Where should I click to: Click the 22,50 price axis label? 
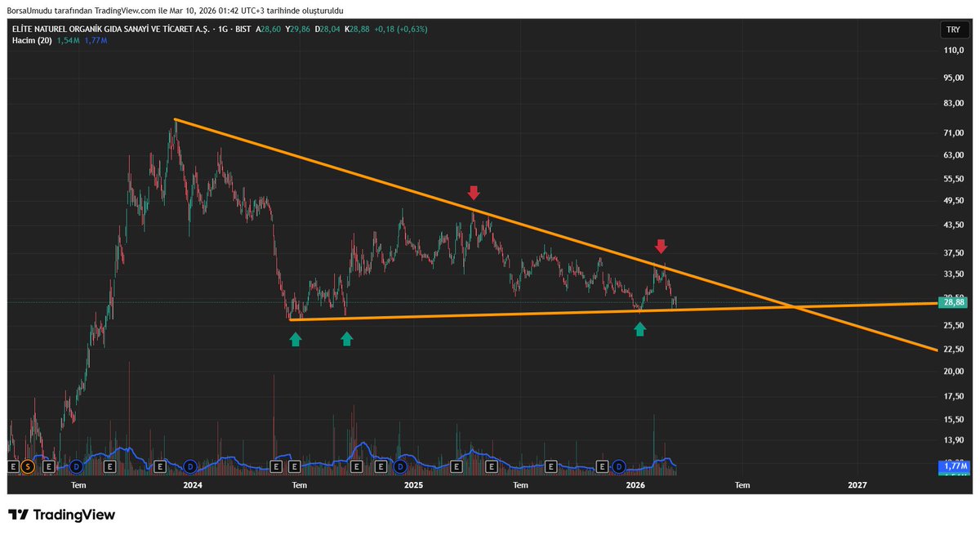953,349
